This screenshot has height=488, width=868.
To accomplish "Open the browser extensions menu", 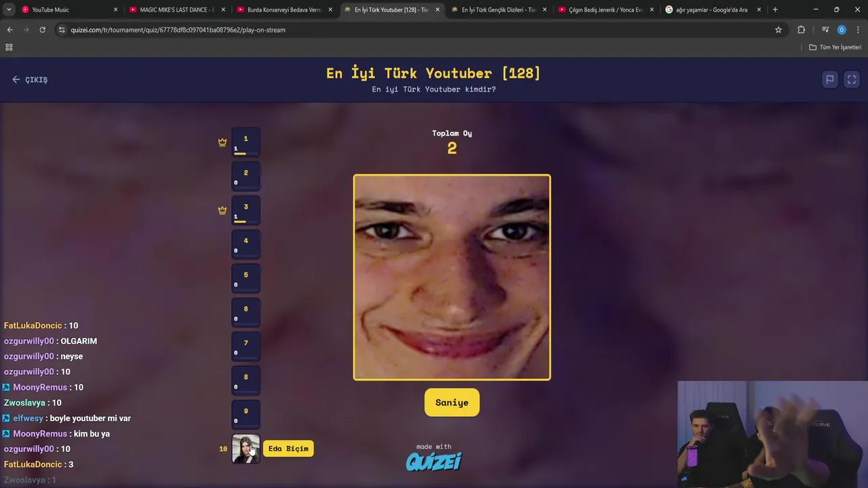I will point(801,30).
